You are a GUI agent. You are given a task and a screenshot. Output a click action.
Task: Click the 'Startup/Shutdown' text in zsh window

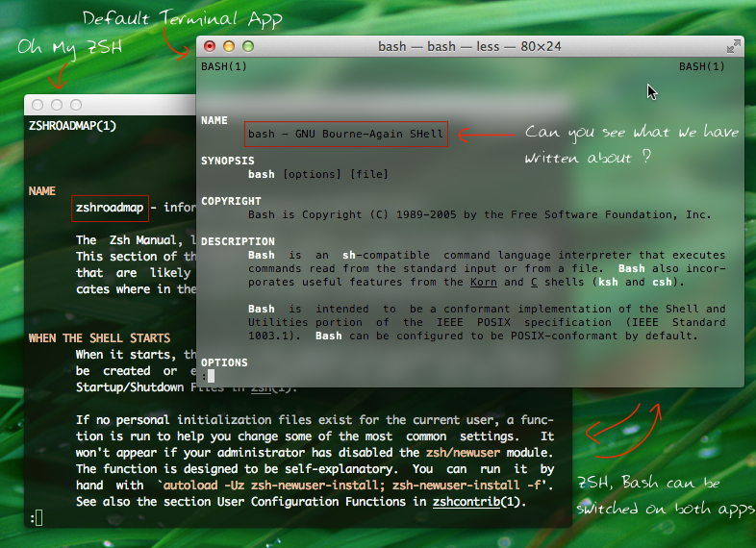click(x=130, y=387)
